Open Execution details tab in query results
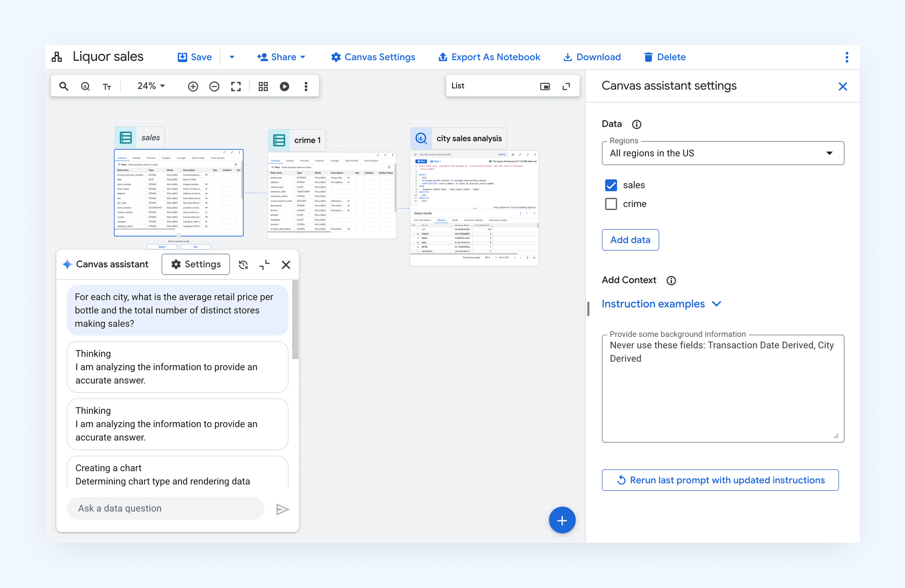 [473, 220]
